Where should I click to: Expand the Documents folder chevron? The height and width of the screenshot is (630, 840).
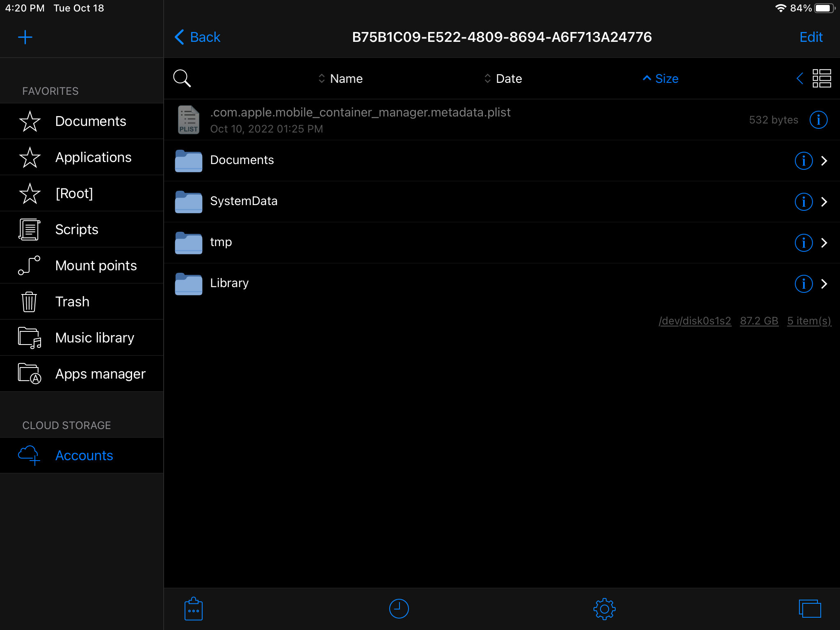coord(824,160)
